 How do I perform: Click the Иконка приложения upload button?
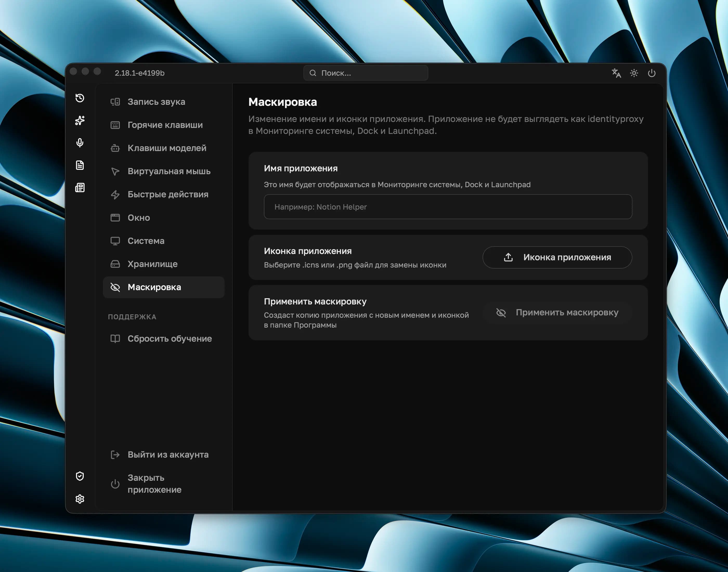(x=557, y=257)
